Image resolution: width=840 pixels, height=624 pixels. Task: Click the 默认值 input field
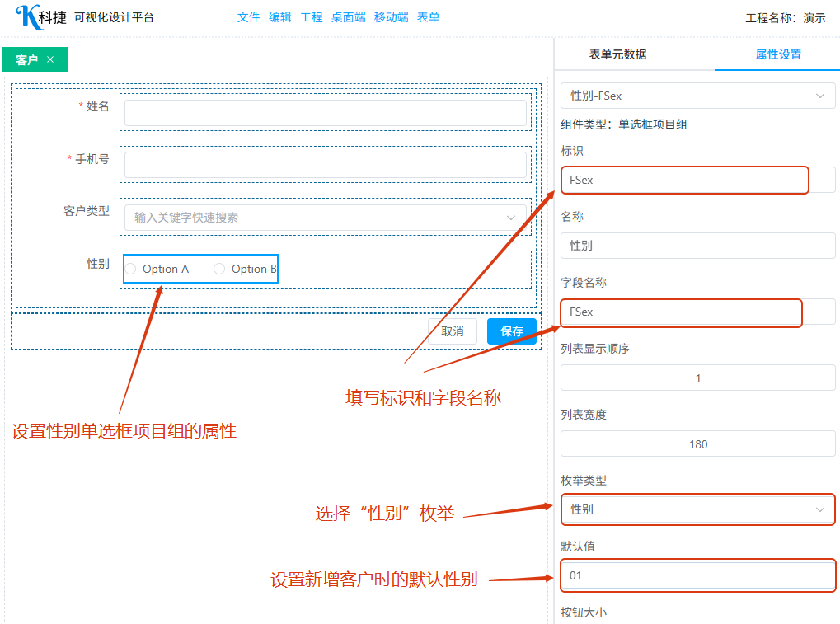(x=697, y=575)
